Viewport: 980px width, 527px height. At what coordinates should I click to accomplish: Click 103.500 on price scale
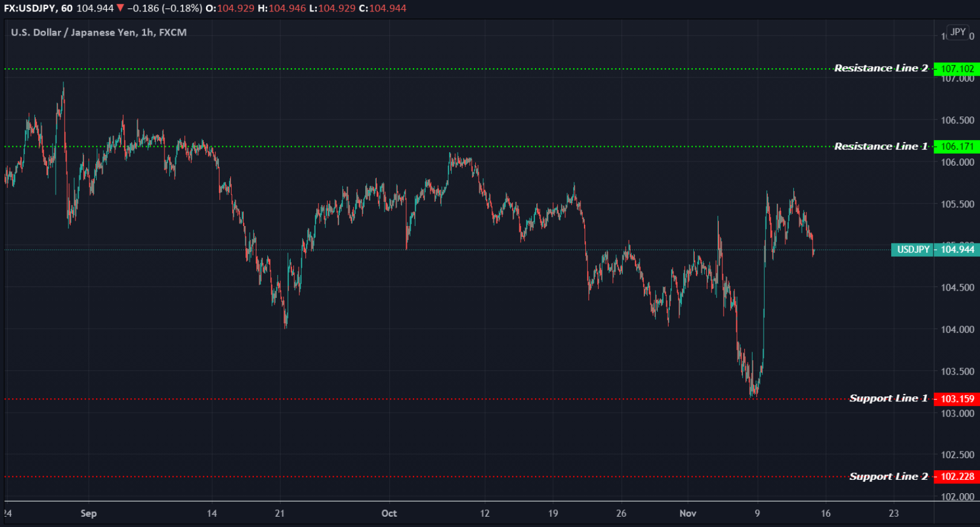[958, 372]
